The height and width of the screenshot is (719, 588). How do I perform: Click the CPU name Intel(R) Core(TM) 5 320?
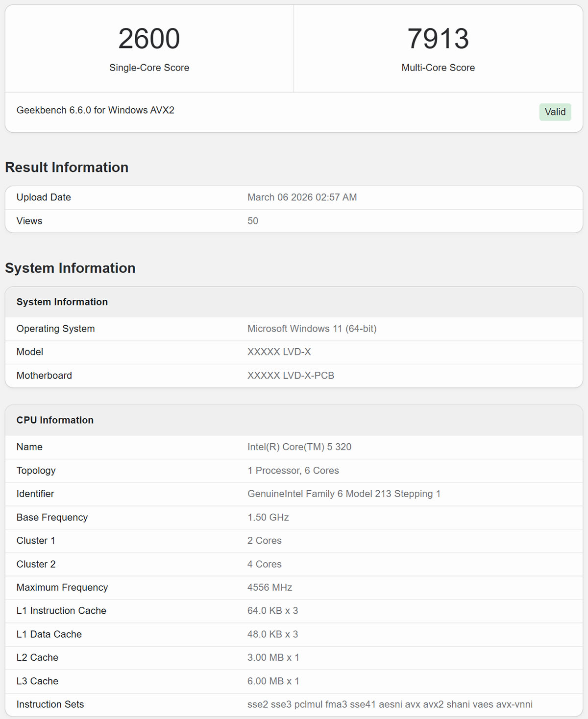299,447
